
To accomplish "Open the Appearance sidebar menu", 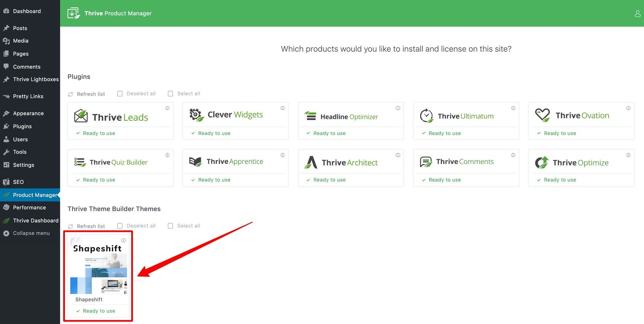I will (x=28, y=114).
